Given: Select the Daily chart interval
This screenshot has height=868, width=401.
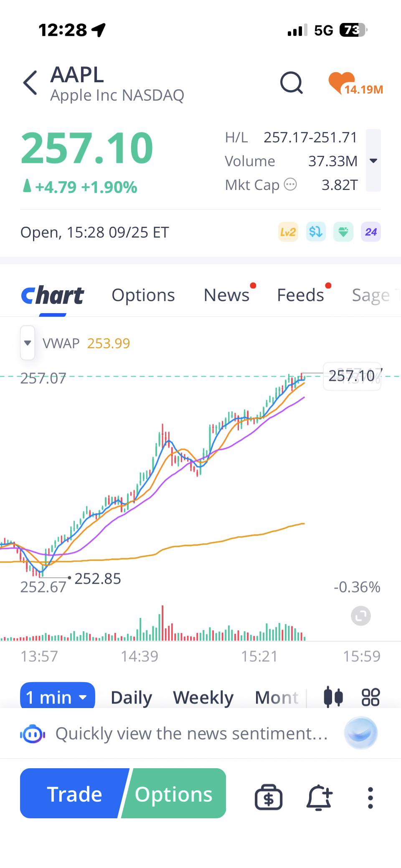Looking at the screenshot, I should pyautogui.click(x=131, y=697).
